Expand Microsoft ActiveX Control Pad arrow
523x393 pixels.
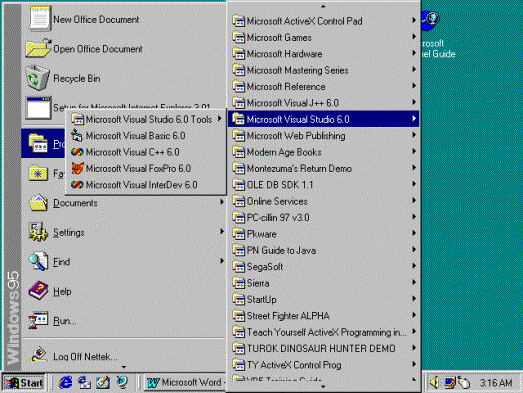[x=414, y=20]
